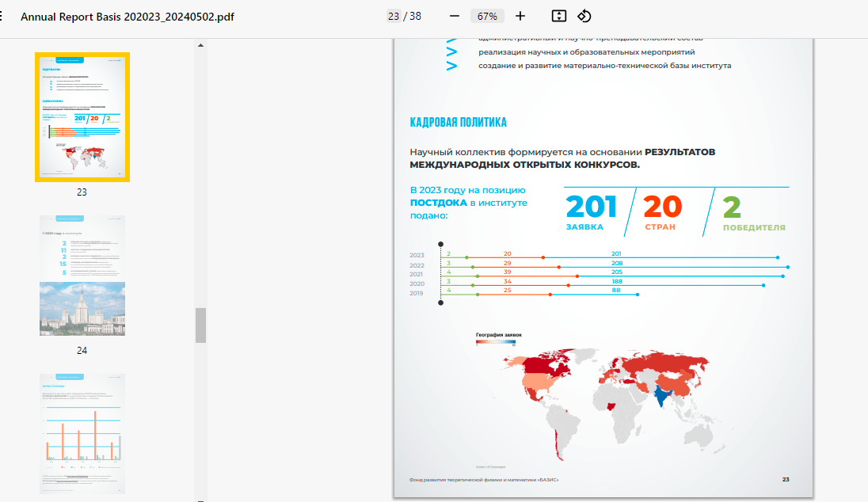The height and width of the screenshot is (502, 868).
Task: Click the Annual Report Basis file title
Action: click(x=127, y=17)
